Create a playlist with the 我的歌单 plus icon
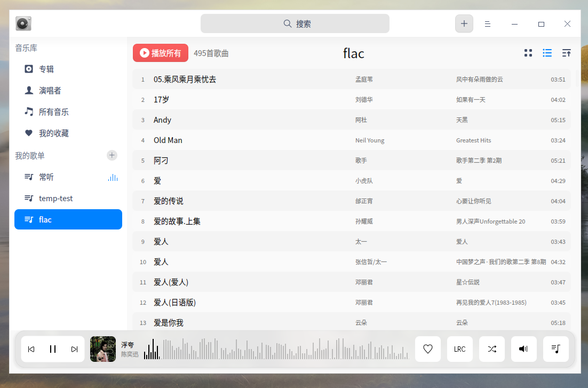Screen dimensions: 588x388 (x=112, y=155)
